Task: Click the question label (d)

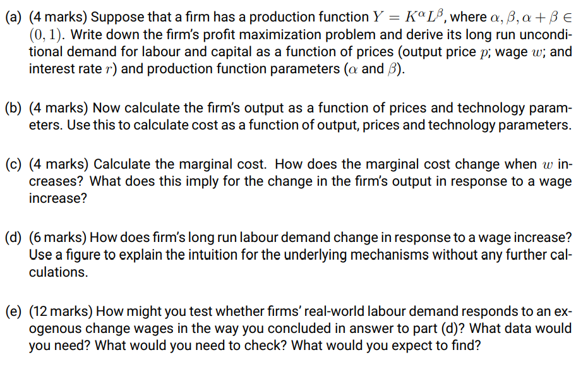Action: point(13,238)
